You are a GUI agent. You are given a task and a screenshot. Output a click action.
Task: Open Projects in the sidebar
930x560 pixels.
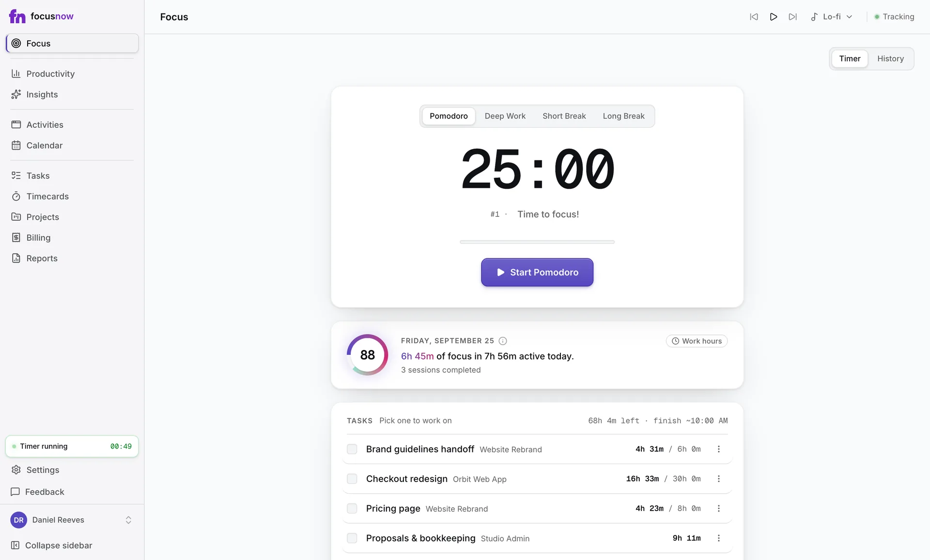coord(72,217)
